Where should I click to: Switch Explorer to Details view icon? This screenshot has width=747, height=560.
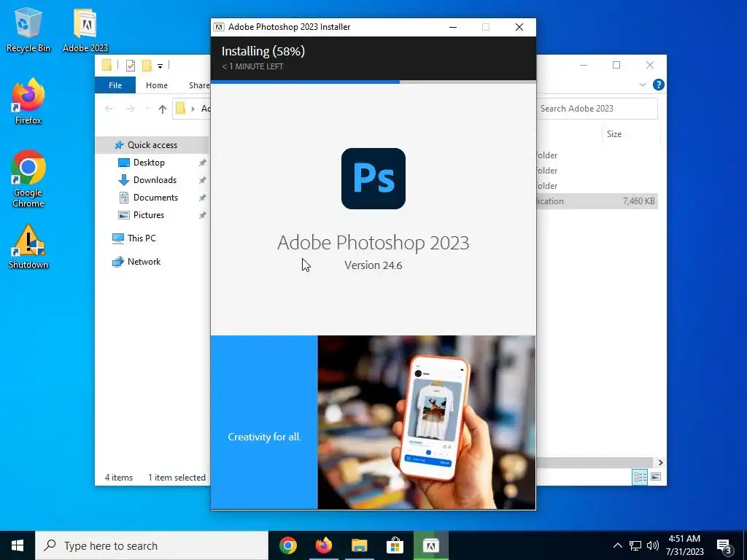pos(640,477)
